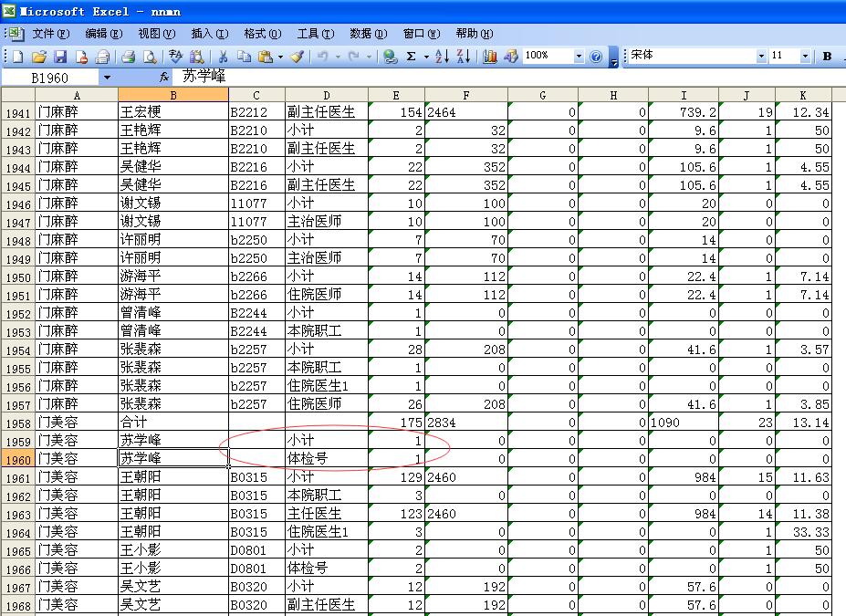The width and height of the screenshot is (846, 616).
Task: Click the Drawing toolbar icon
Action: pyautogui.click(x=511, y=56)
